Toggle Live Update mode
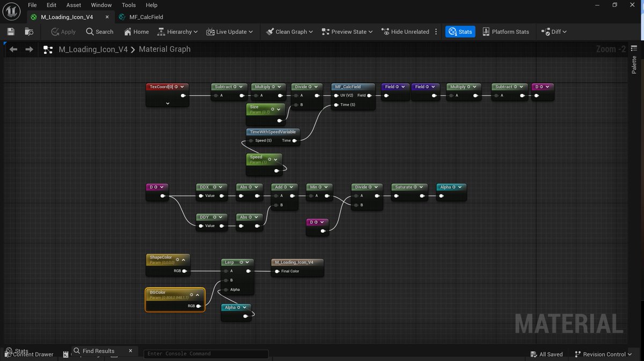The height and width of the screenshot is (361, 644). [x=230, y=32]
